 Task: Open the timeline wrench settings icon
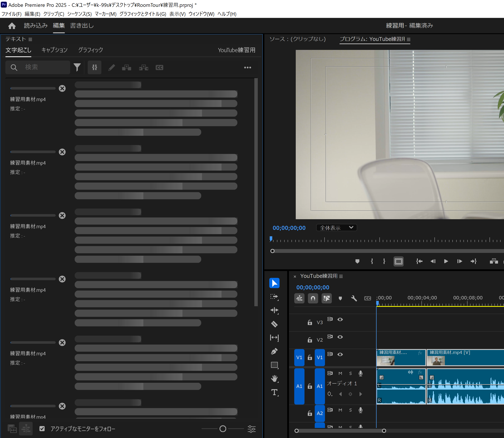click(x=354, y=298)
